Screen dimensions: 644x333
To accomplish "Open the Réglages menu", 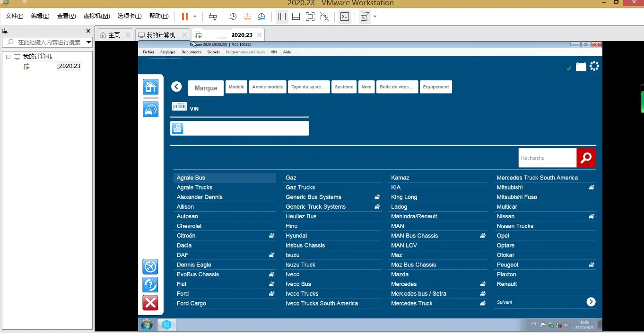I will click(x=168, y=52).
